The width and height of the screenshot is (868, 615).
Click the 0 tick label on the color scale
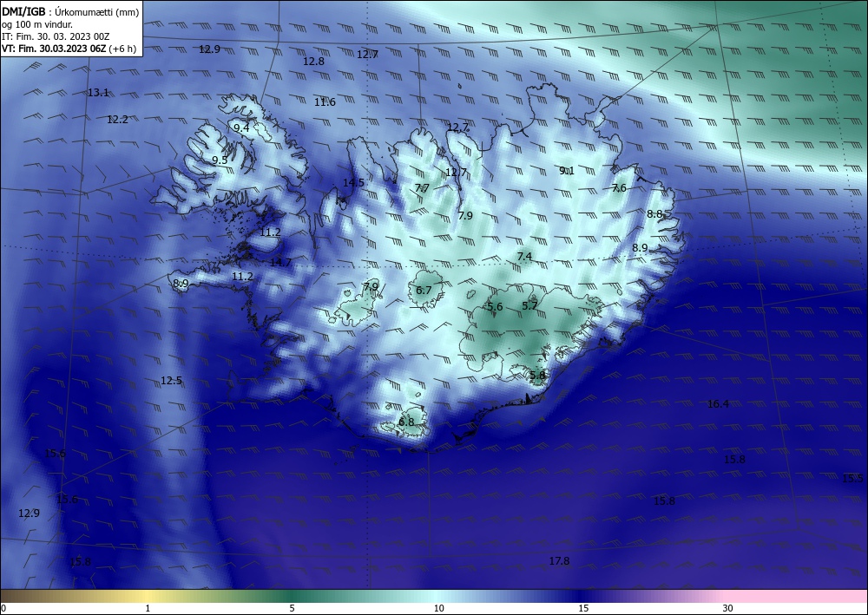3,609
